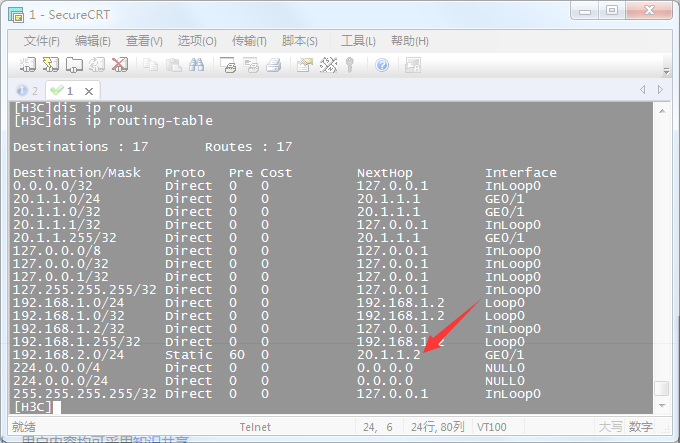
Task: Click '24行, 80列' status entry
Action: 437,427
